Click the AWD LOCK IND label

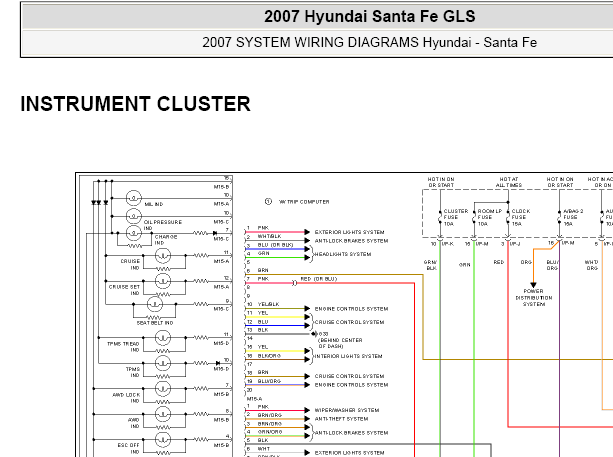pos(125,398)
